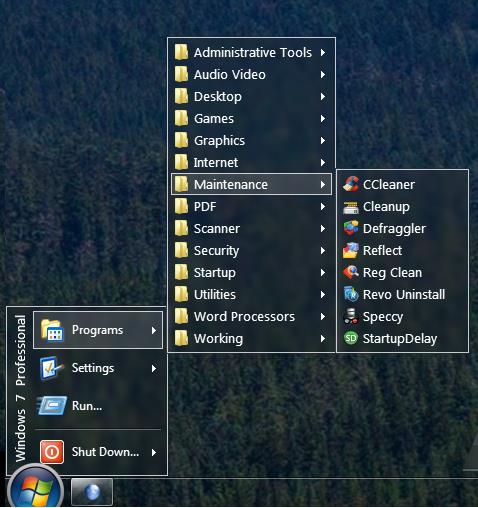Screen dimensions: 478x508
Task: Open the Games folder
Action: pyautogui.click(x=251, y=119)
